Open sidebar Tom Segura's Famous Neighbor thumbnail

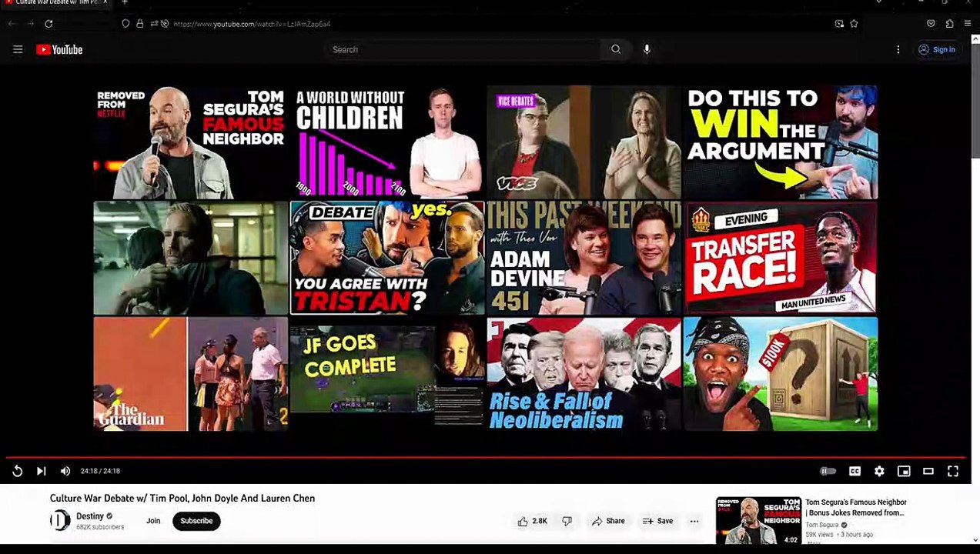[758, 521]
